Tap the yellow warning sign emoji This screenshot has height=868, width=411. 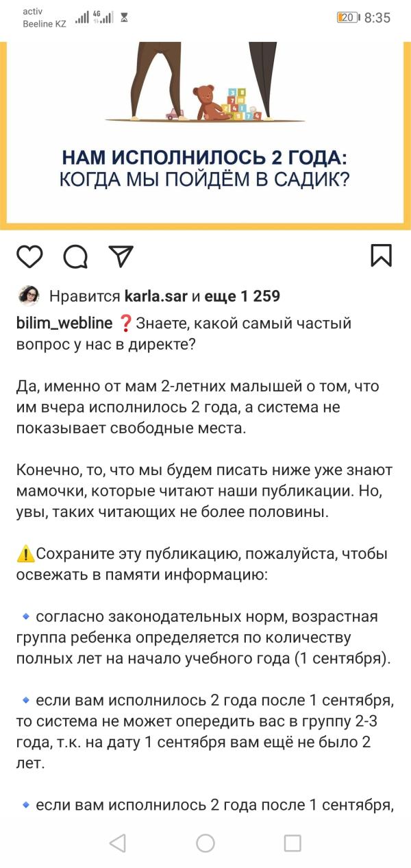click(25, 554)
